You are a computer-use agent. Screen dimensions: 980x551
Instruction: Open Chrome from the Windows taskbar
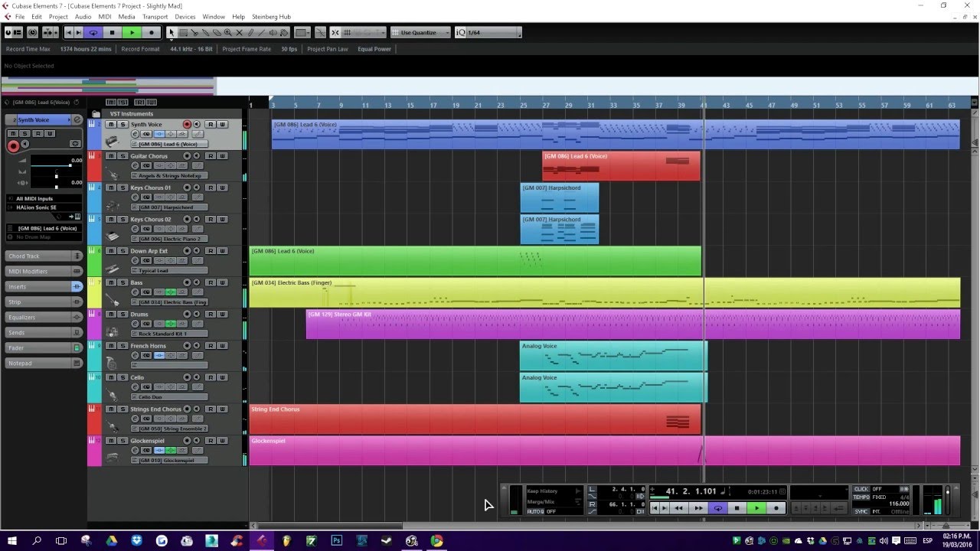point(436,540)
